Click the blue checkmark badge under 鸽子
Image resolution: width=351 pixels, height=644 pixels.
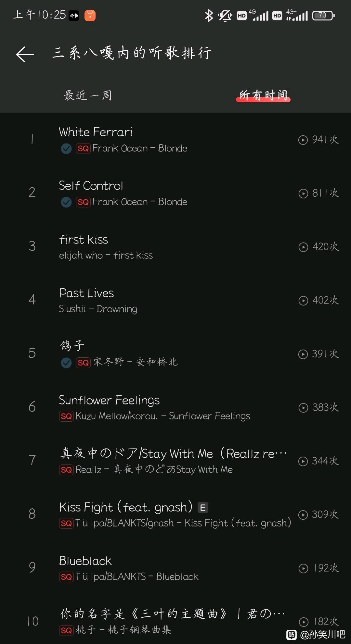click(66, 363)
